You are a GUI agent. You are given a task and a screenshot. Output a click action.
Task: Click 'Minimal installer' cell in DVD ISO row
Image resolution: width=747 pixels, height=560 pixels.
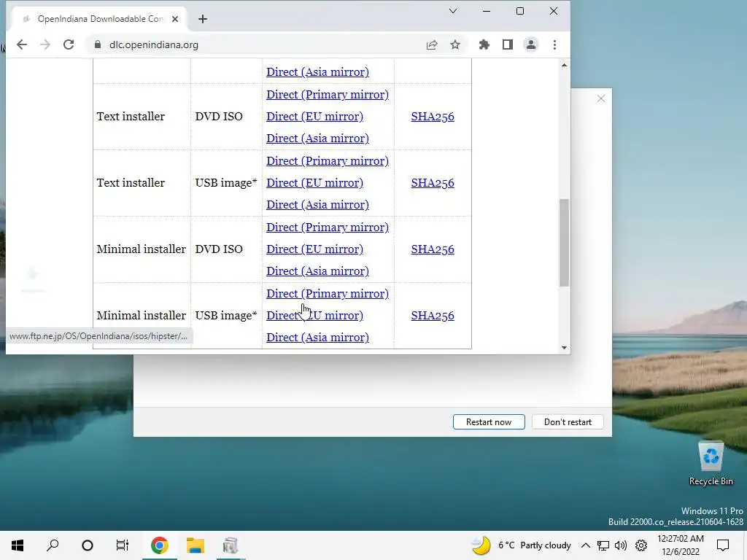(141, 249)
